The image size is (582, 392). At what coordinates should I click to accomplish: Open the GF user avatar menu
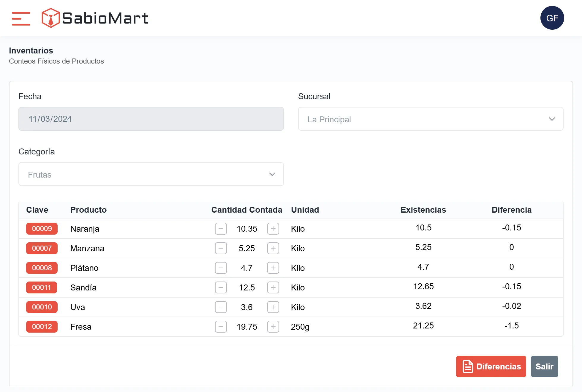[x=552, y=18]
